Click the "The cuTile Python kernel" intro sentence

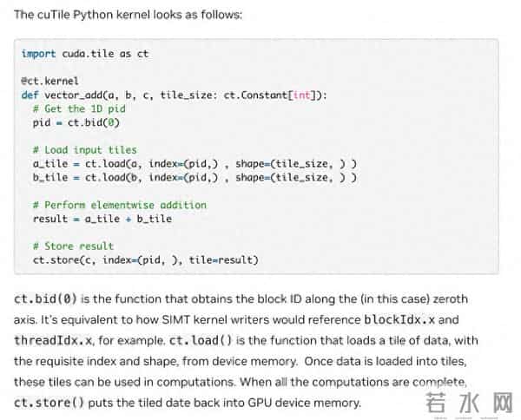pyautogui.click(x=129, y=15)
